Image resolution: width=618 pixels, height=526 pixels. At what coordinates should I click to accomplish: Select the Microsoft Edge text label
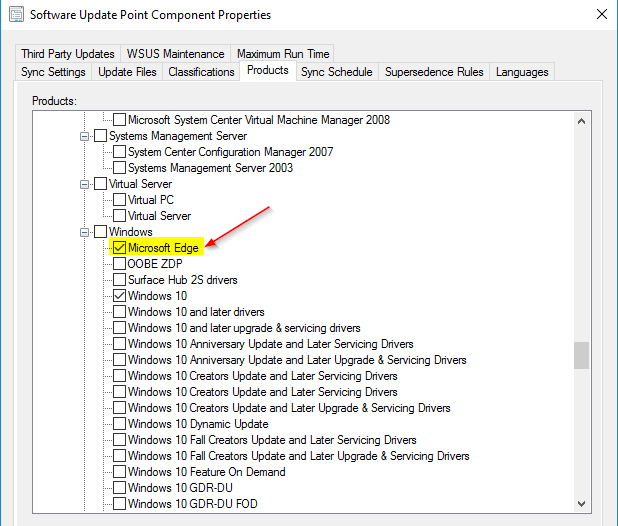click(163, 248)
